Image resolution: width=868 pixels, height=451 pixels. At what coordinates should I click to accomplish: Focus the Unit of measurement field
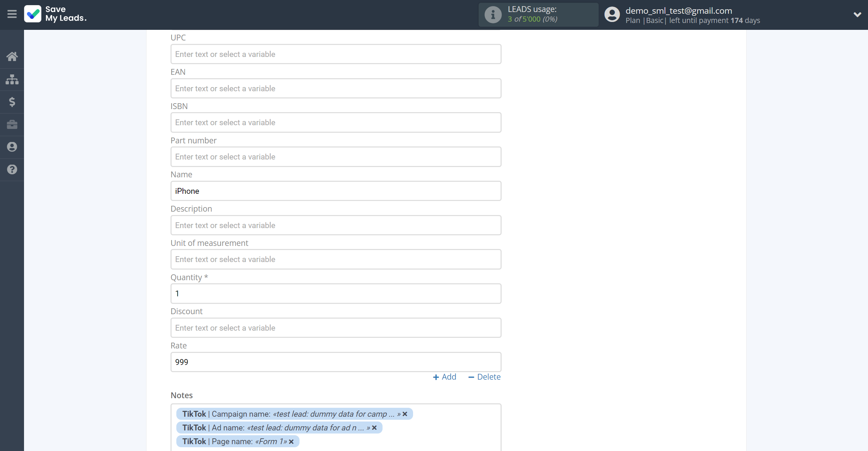(x=336, y=259)
